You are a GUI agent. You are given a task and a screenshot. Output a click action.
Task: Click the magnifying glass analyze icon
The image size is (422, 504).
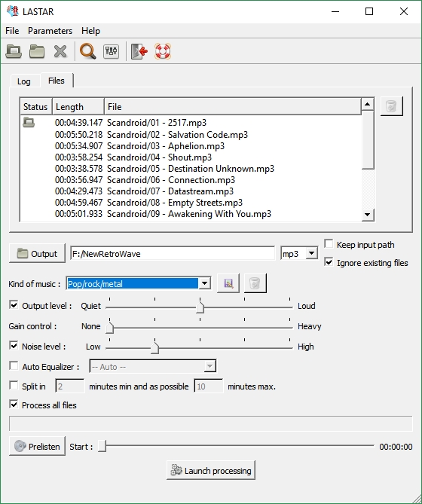tap(87, 51)
